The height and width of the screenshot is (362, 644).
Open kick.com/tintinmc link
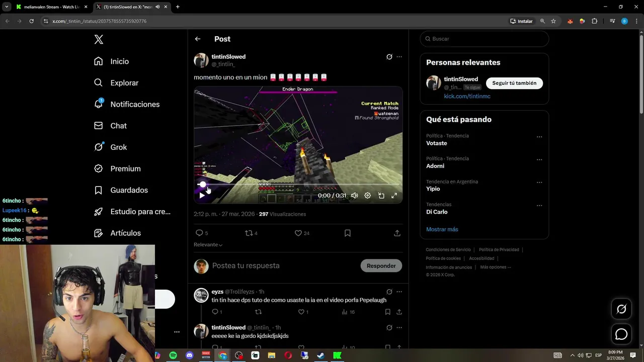click(467, 96)
